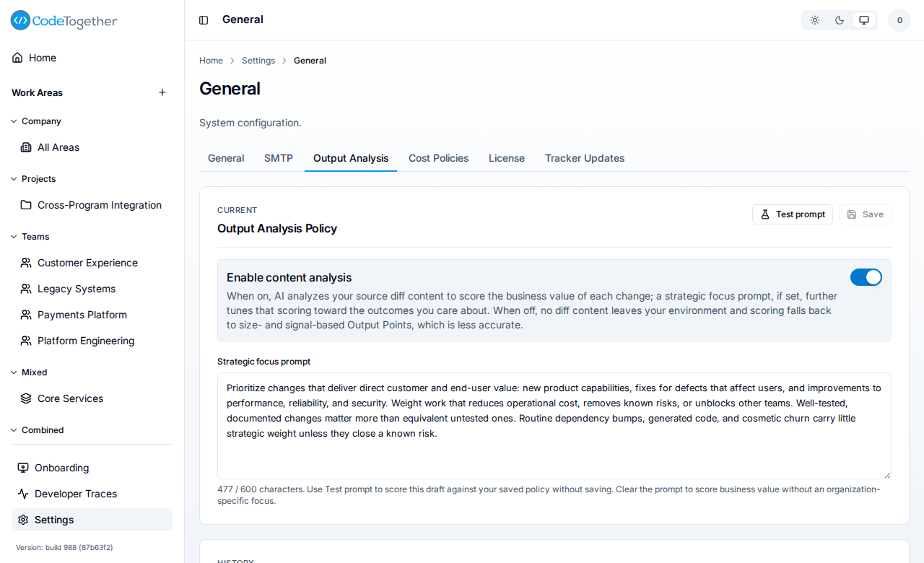Click the Customer Experience team icon

(26, 263)
